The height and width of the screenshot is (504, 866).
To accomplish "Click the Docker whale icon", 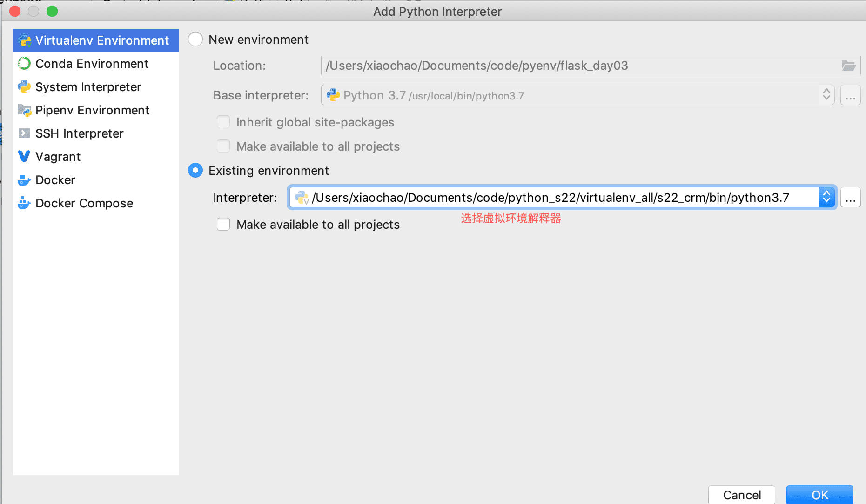I will pyautogui.click(x=24, y=180).
